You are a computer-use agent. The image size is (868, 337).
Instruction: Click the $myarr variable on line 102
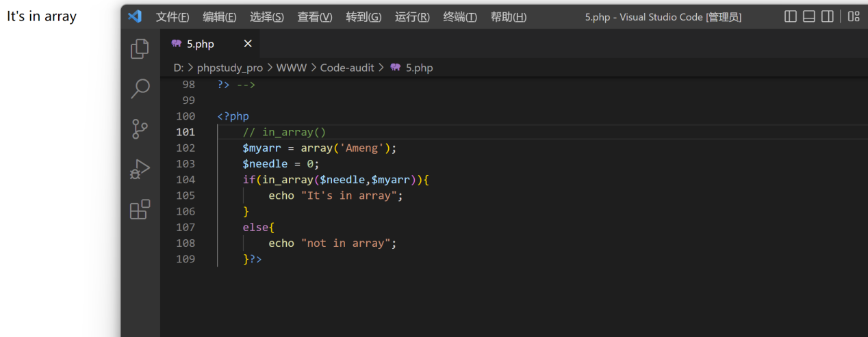tap(261, 148)
